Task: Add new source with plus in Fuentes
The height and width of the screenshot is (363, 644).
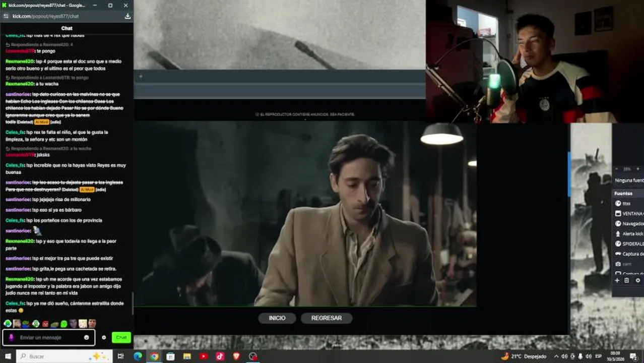Action: pos(617,280)
